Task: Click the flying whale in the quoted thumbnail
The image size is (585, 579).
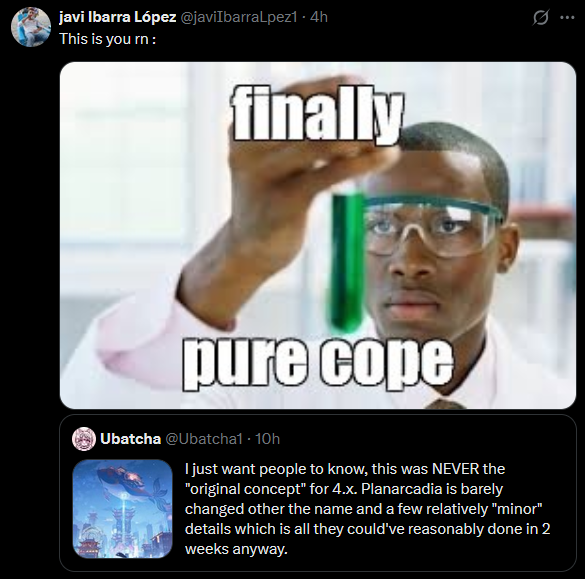Action: coord(125,480)
